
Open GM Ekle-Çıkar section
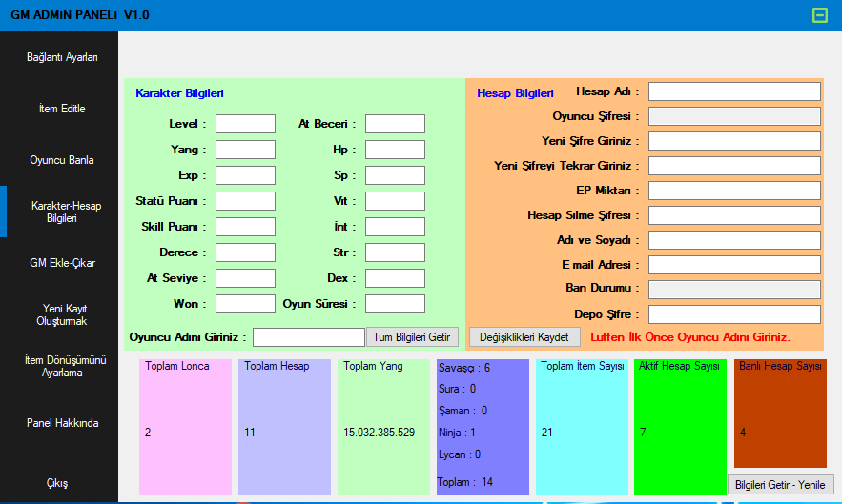[62, 263]
